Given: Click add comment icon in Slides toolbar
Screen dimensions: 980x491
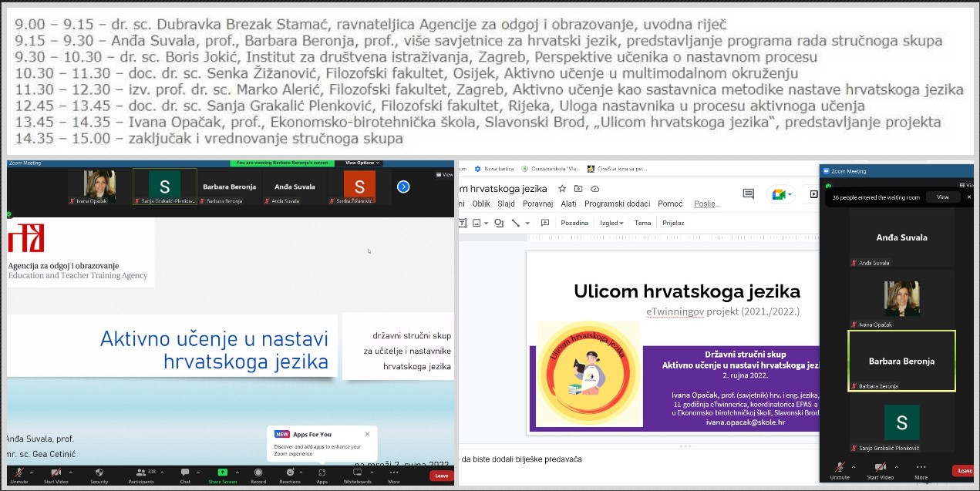Looking at the screenshot, I should (x=545, y=223).
